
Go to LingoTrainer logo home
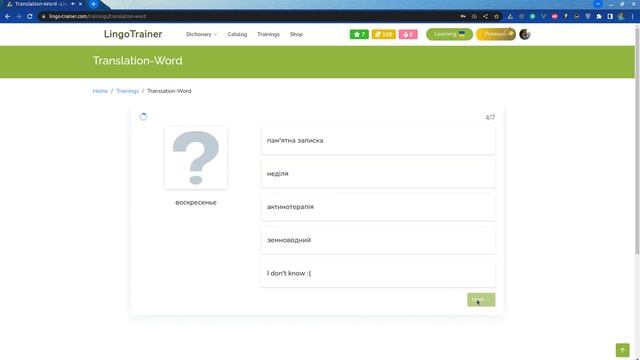(x=133, y=34)
